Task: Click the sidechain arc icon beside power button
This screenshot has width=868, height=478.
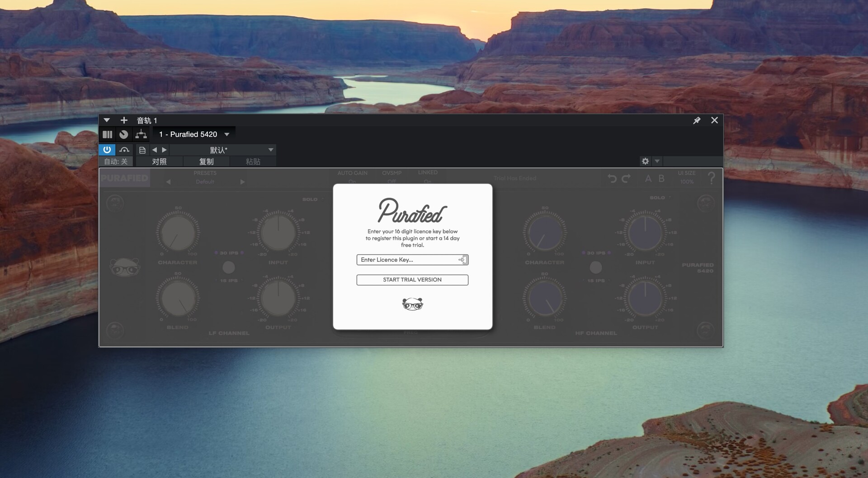Action: 124,150
